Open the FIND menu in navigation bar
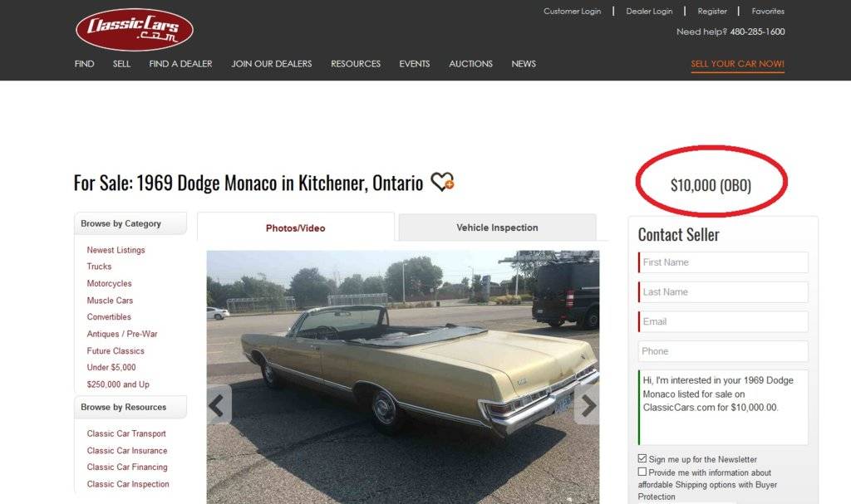851x504 pixels. 84,63
